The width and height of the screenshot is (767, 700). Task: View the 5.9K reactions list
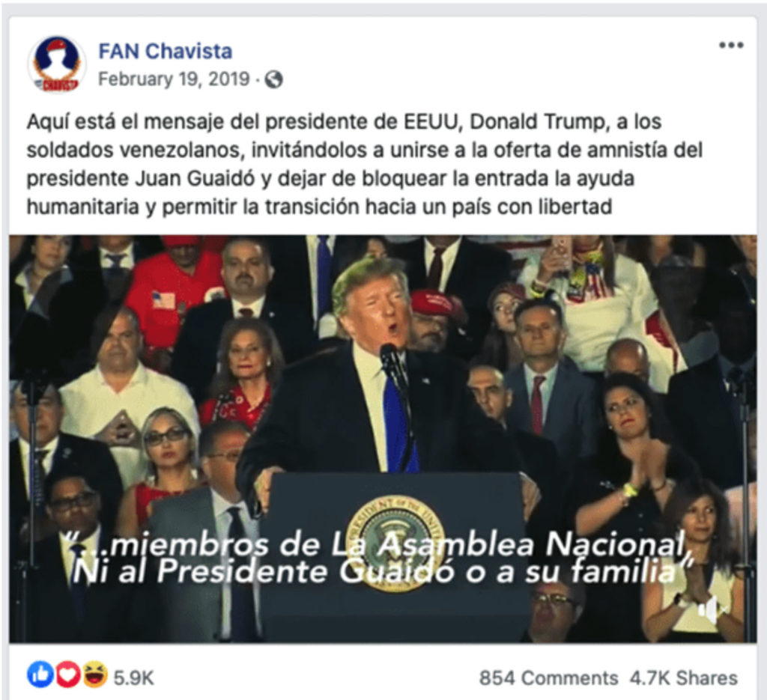coord(134,678)
